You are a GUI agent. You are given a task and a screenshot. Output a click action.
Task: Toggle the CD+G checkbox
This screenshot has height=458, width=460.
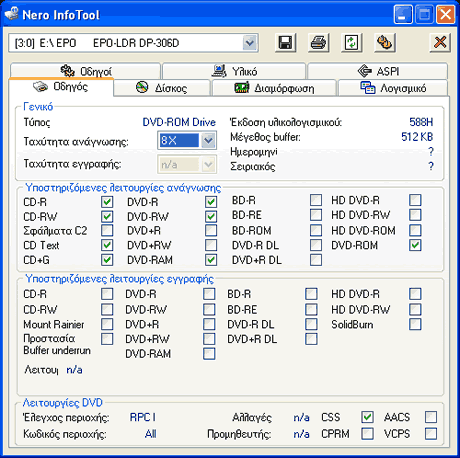[107, 260]
